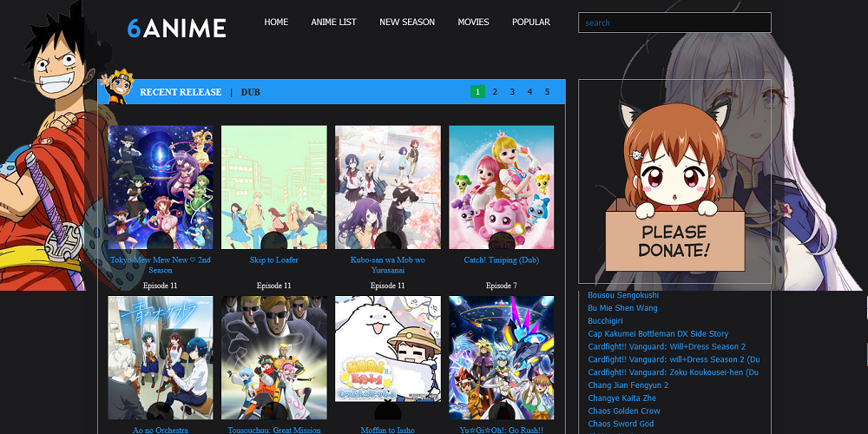Open Ao no Orchestra poster thumbnail
868x434 pixels.
(x=161, y=358)
